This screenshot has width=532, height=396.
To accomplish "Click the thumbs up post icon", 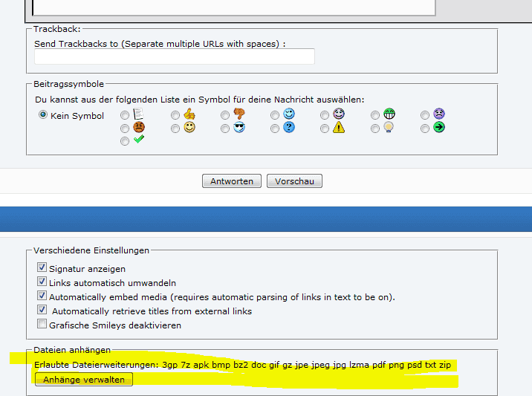I will (189, 114).
